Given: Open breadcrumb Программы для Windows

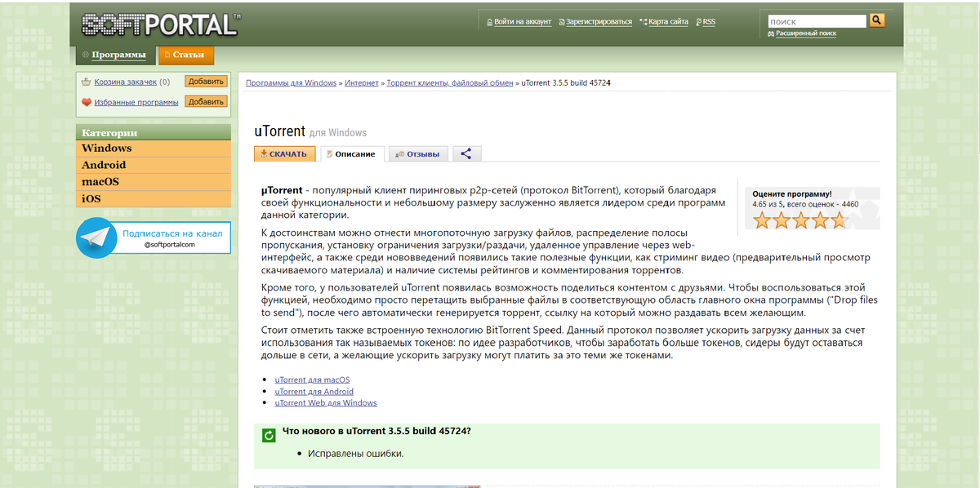Looking at the screenshot, I should coord(292,83).
